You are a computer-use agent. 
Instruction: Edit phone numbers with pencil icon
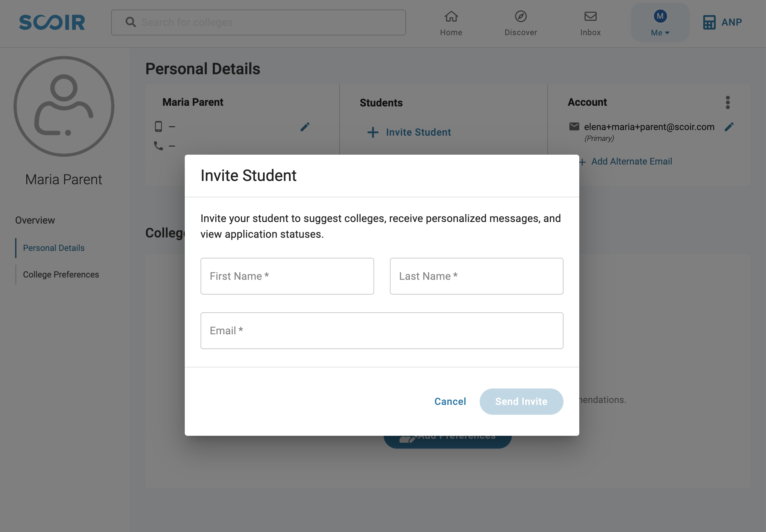pos(305,127)
